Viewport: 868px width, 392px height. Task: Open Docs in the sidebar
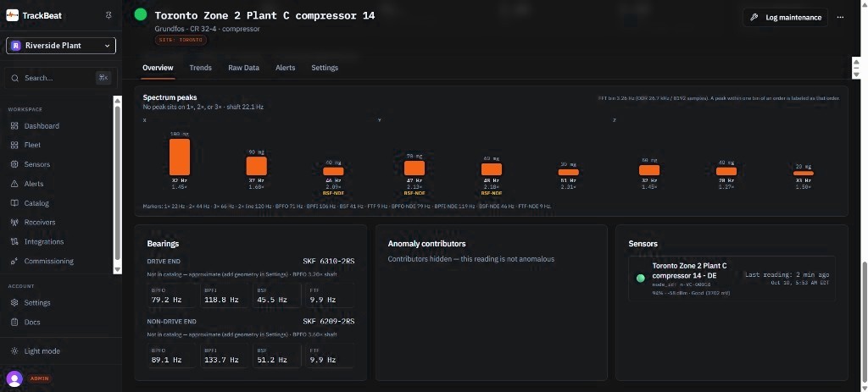tap(32, 322)
